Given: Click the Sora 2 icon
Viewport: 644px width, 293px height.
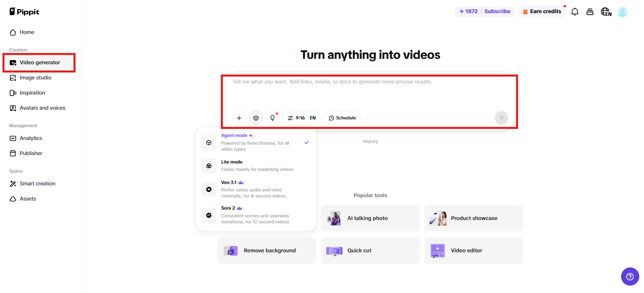Looking at the screenshot, I should pyautogui.click(x=209, y=215).
